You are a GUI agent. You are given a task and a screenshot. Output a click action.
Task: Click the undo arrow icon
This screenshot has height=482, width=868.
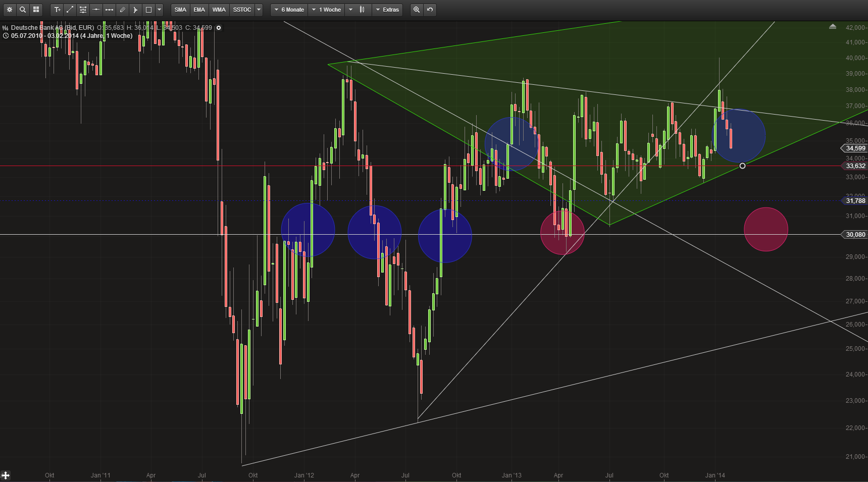click(429, 10)
